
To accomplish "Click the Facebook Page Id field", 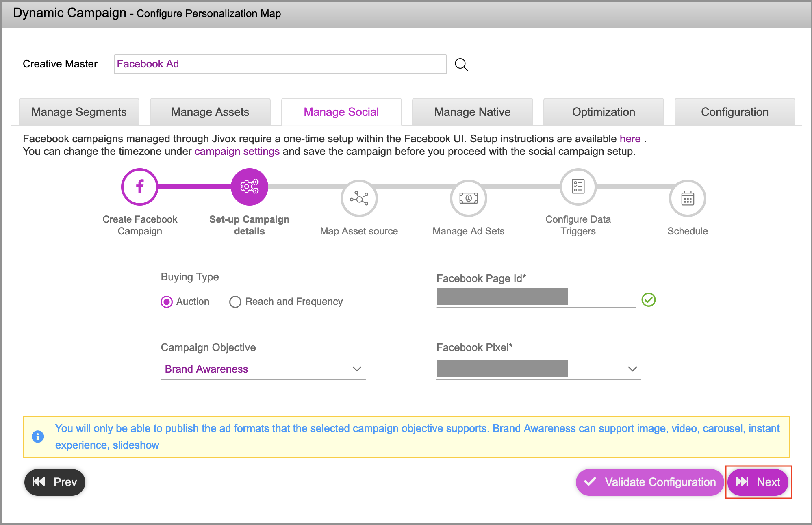I will pos(536,297).
